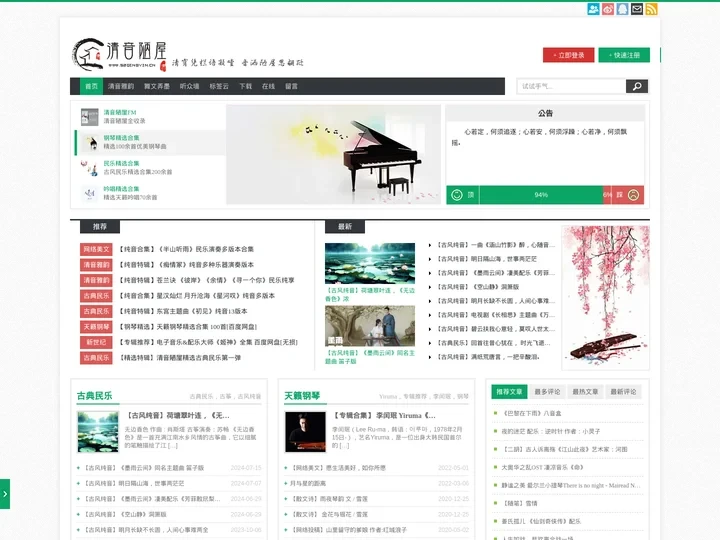Click the 钢琴精选合集 thumbnail icon
This screenshot has height=540, width=720.
[92, 142]
